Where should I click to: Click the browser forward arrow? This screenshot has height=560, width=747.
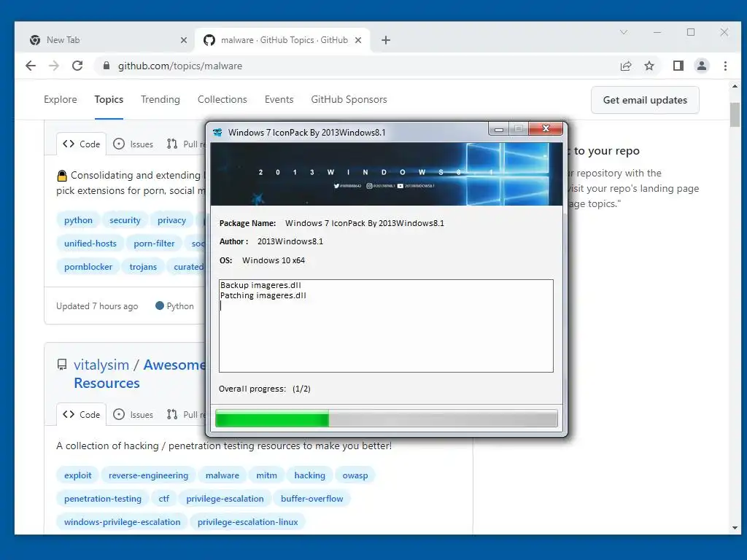click(x=54, y=66)
